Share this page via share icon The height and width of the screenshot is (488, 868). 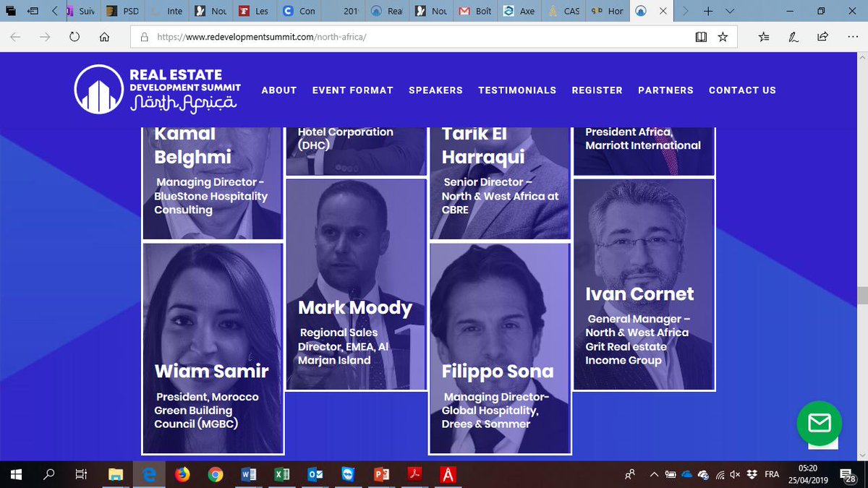pos(822,37)
